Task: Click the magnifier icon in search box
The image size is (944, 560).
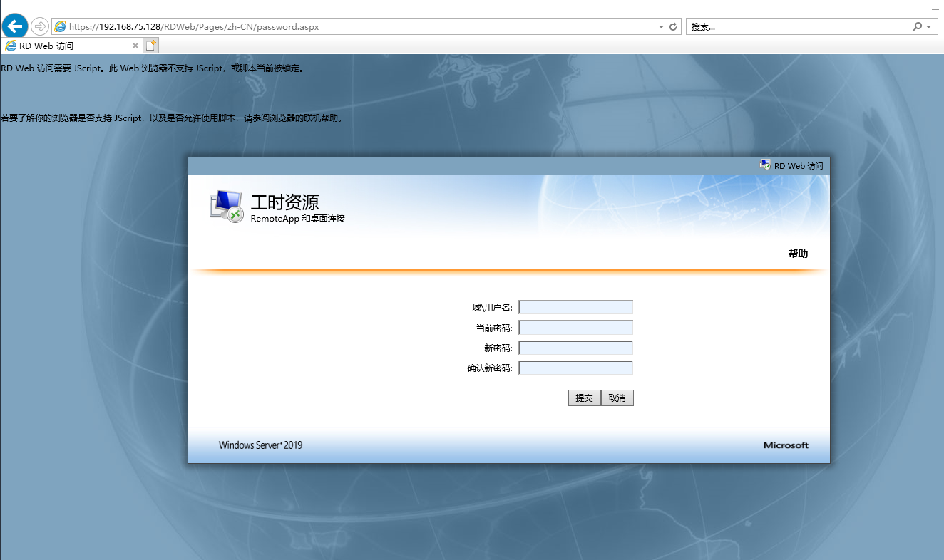Action: click(x=917, y=26)
